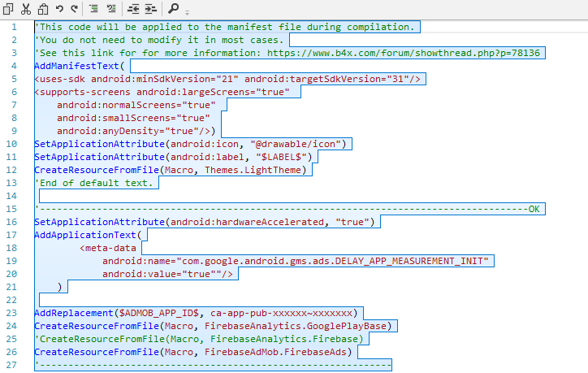Undo the last edit with the Undo arrow

click(x=59, y=8)
